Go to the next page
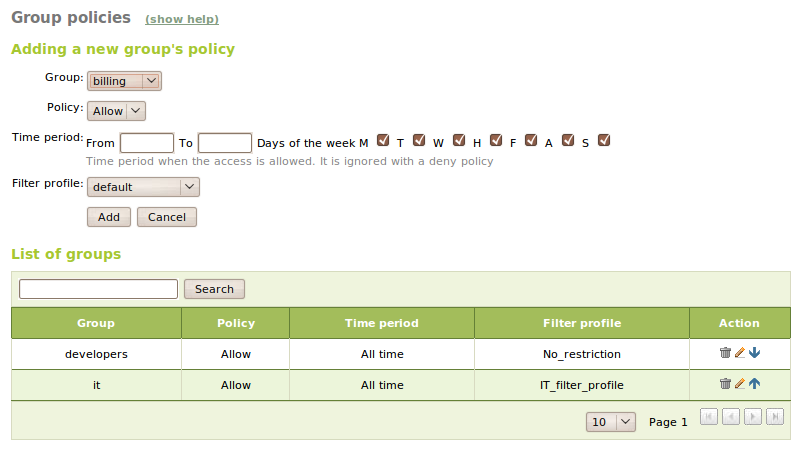The height and width of the screenshot is (459, 801). point(753,418)
